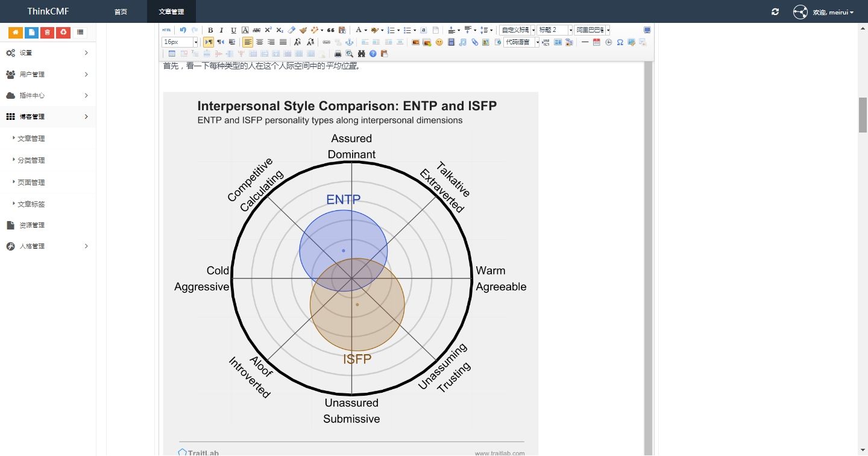Click the orange home shortcut button
The image size is (868, 456).
click(x=15, y=33)
